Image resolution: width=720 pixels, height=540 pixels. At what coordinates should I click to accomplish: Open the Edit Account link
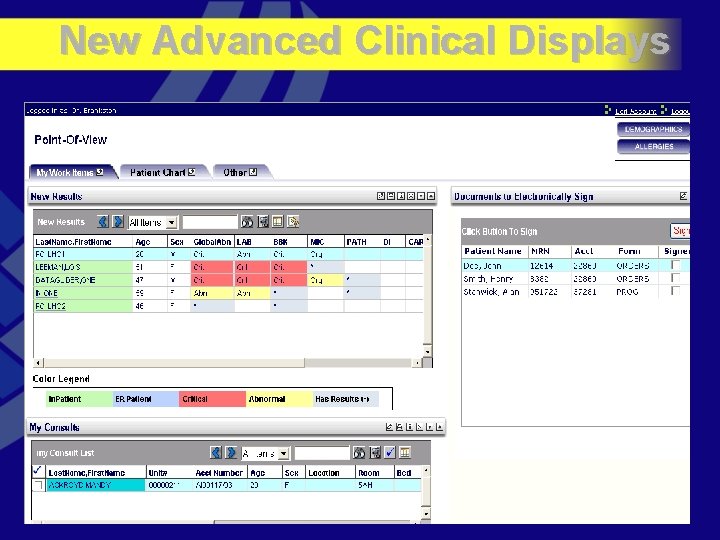point(636,111)
